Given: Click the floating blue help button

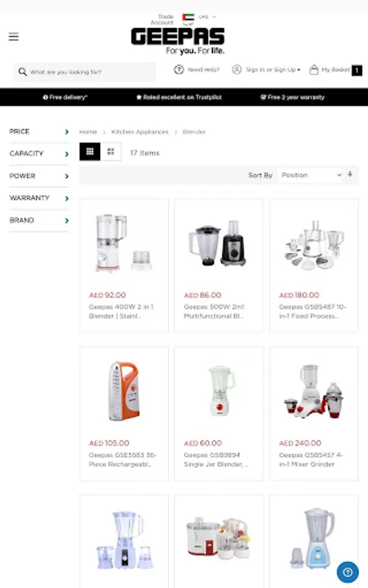Looking at the screenshot, I should point(348,572).
